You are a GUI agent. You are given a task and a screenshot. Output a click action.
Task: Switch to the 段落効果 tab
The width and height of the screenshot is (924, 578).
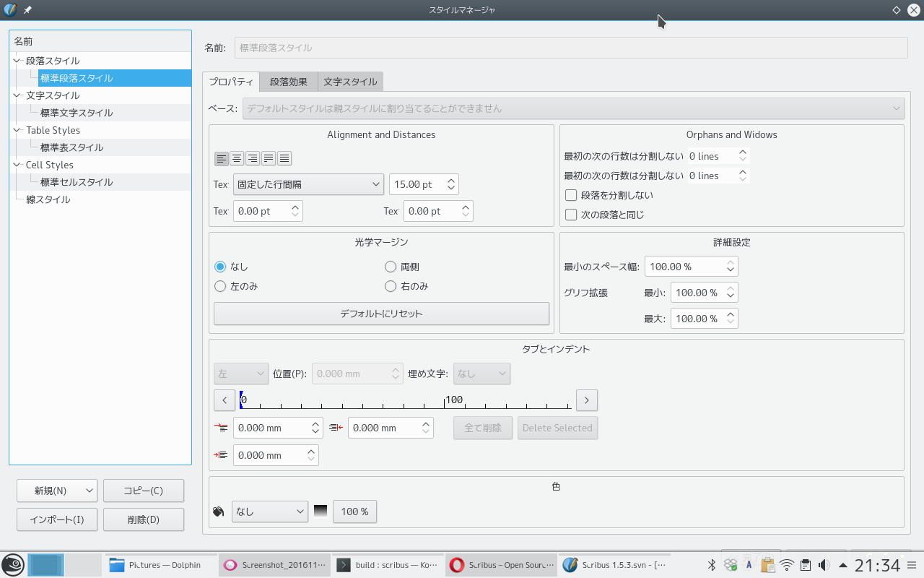(x=289, y=82)
